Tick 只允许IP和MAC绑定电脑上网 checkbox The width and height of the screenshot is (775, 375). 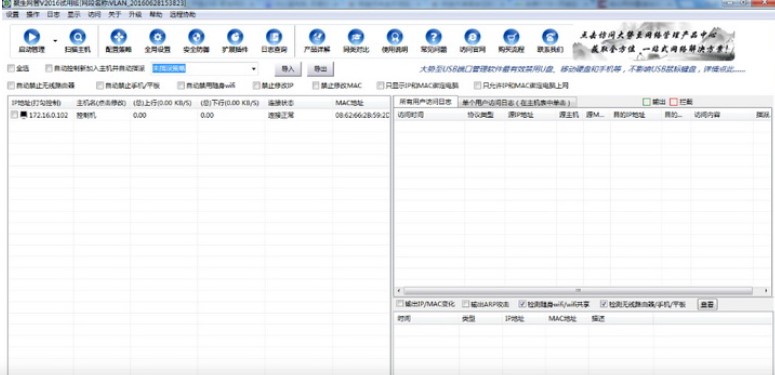tap(477, 85)
